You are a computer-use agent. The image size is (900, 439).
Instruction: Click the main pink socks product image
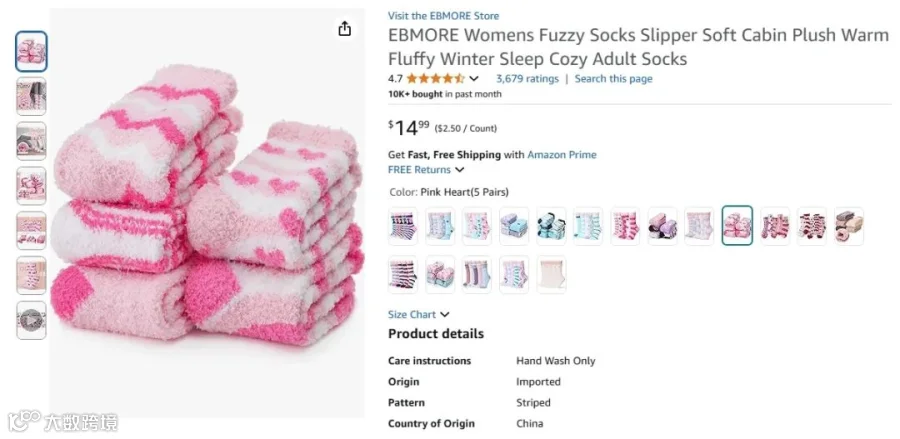[207, 212]
